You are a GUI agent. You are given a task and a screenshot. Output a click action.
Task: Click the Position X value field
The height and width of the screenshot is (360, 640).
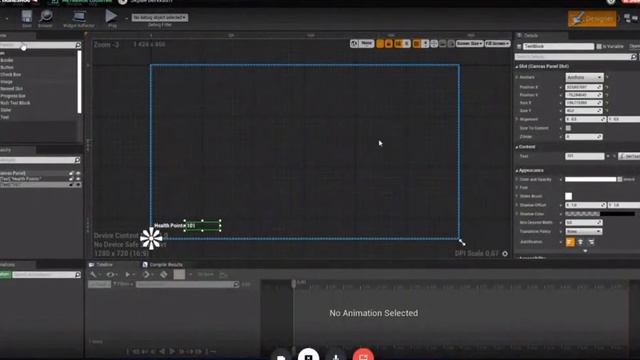pyautogui.click(x=584, y=87)
